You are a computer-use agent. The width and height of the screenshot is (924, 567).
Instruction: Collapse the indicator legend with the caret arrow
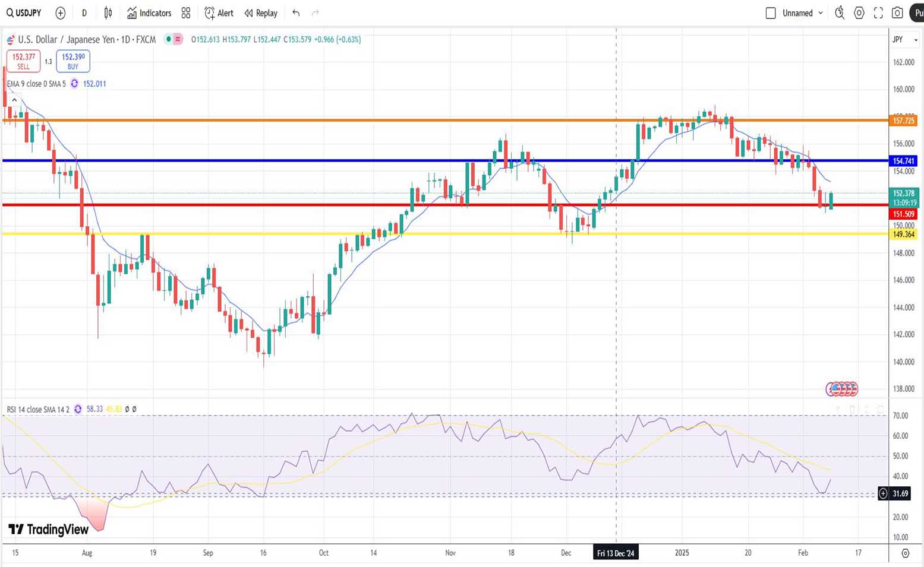coord(14,100)
